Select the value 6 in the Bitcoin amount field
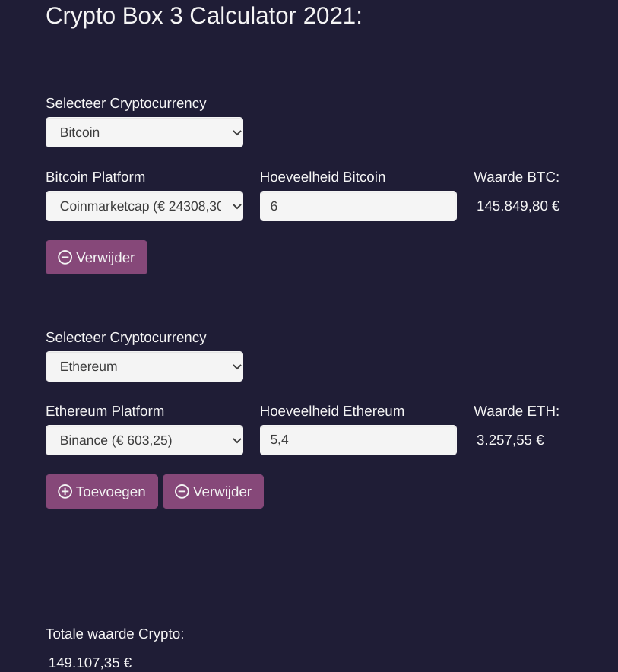 click(x=274, y=206)
